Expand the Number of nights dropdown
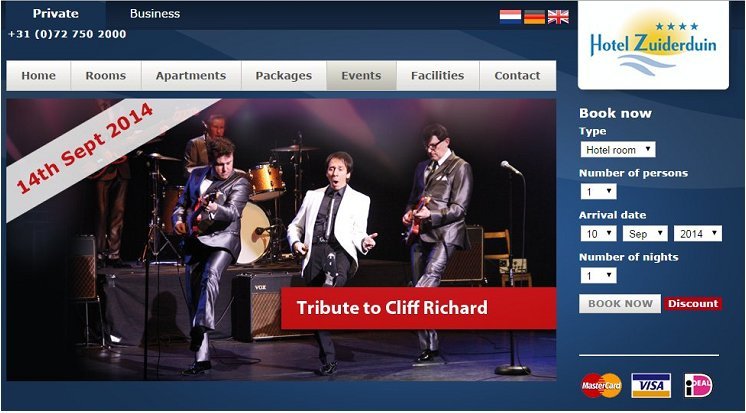746x413 pixels. point(598,275)
